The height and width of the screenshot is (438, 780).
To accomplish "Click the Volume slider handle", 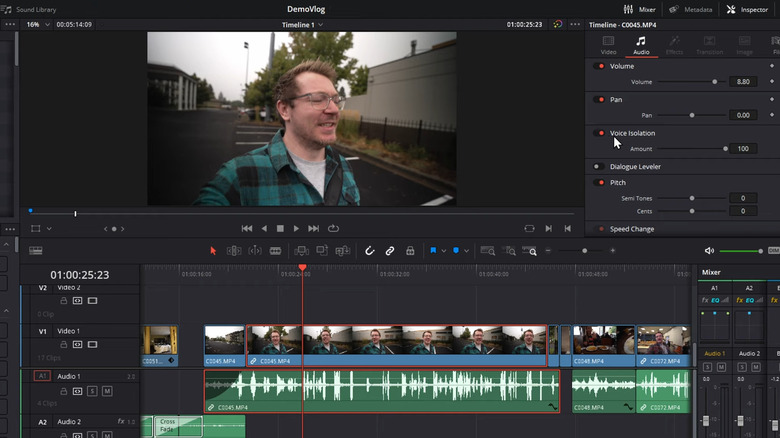I will point(714,81).
